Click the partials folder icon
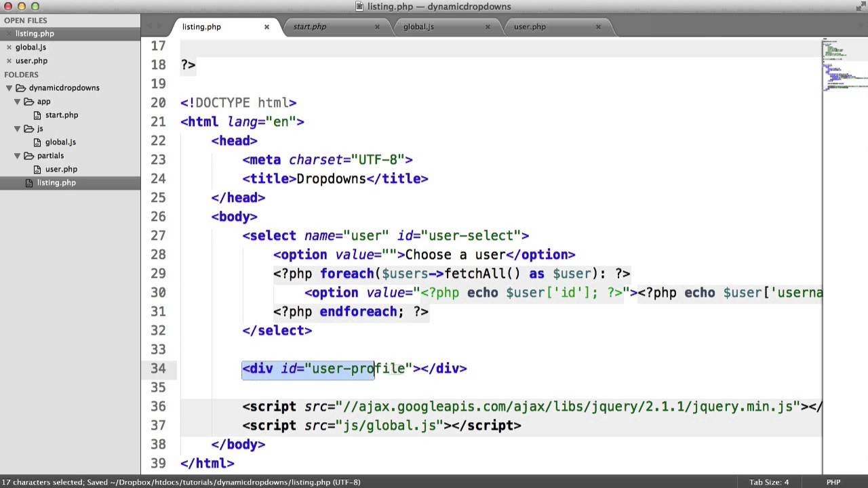The height and width of the screenshot is (488, 868). [28, 155]
